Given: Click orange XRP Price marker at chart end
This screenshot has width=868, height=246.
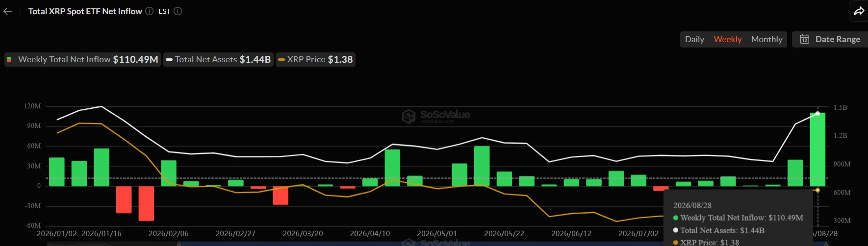Looking at the screenshot, I should pyautogui.click(x=817, y=190).
